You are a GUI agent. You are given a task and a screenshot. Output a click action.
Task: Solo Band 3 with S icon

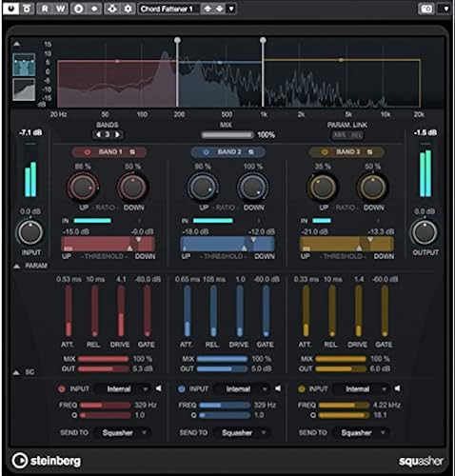click(x=369, y=152)
